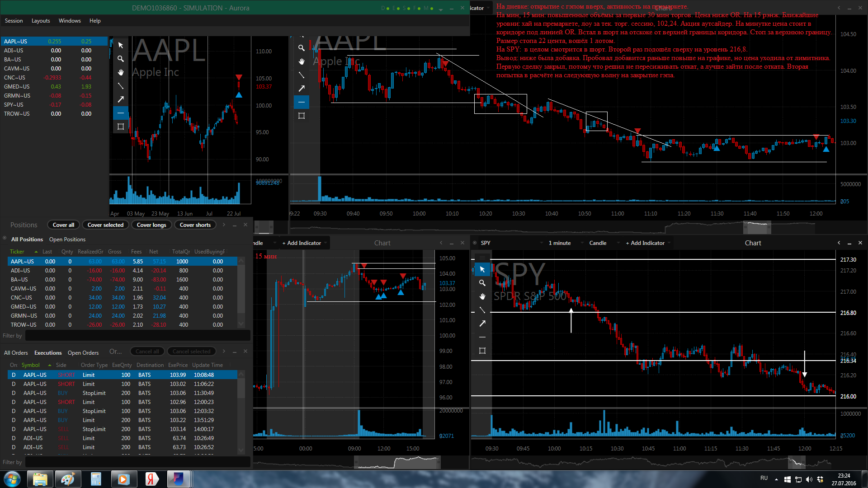The height and width of the screenshot is (488, 868).
Task: Click the Cancel selected orders button
Action: point(191,352)
